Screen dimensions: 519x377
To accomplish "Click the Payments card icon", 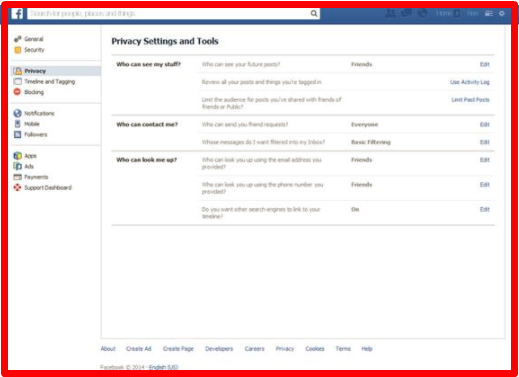I will pos(18,177).
